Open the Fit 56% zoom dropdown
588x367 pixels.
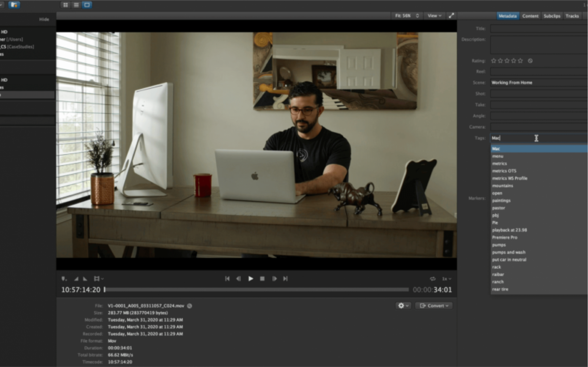pos(407,16)
